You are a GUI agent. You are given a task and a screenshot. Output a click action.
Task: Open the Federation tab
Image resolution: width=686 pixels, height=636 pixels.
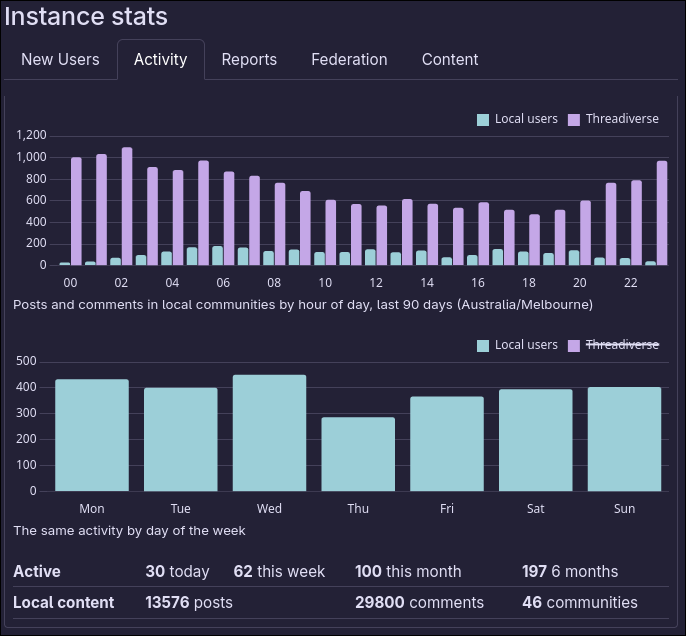tap(349, 59)
